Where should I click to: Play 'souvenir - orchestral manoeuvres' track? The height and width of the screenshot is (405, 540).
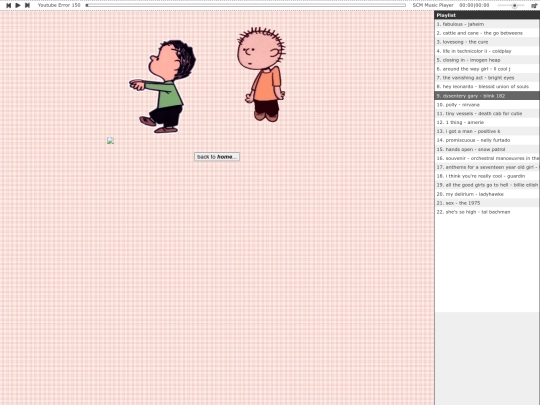click(x=487, y=158)
